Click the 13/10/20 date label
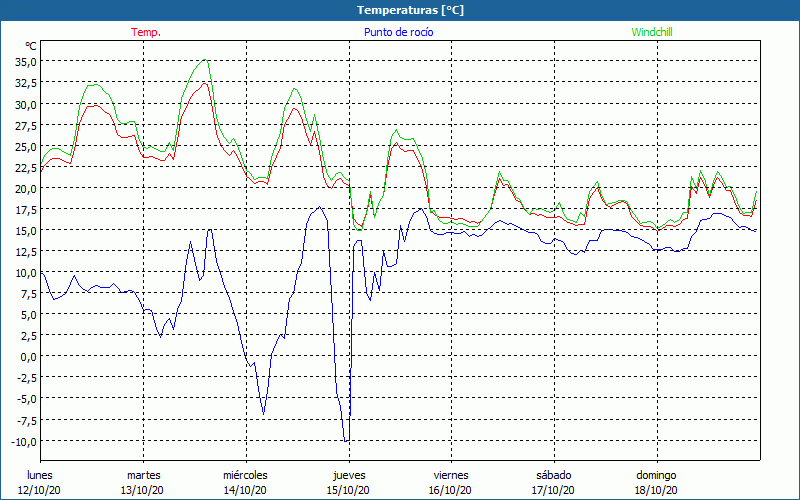Image resolution: width=800 pixels, height=500 pixels. tap(142, 490)
